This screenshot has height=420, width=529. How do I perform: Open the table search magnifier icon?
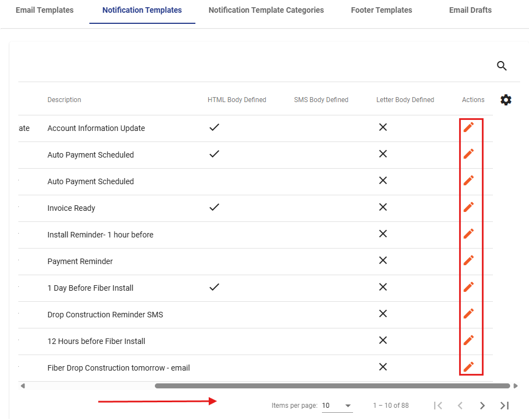coord(502,65)
